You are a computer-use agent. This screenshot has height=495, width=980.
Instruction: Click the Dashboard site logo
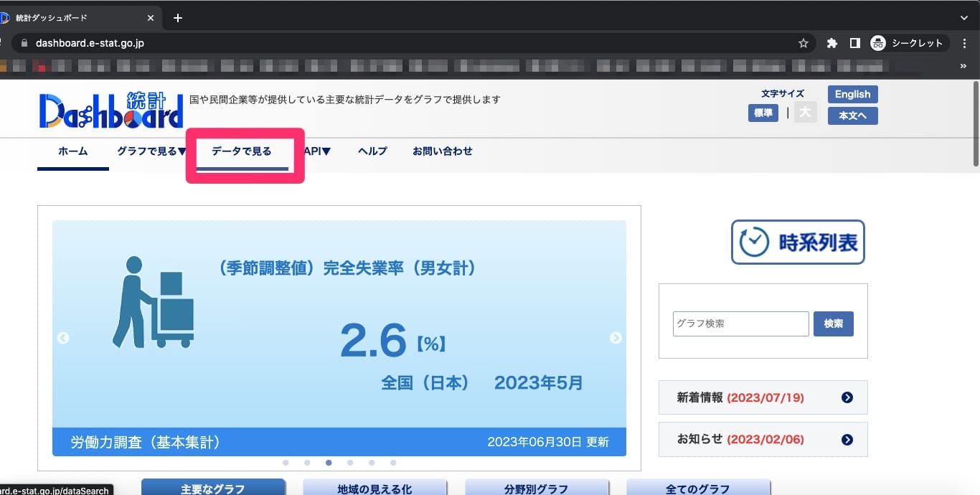point(111,110)
